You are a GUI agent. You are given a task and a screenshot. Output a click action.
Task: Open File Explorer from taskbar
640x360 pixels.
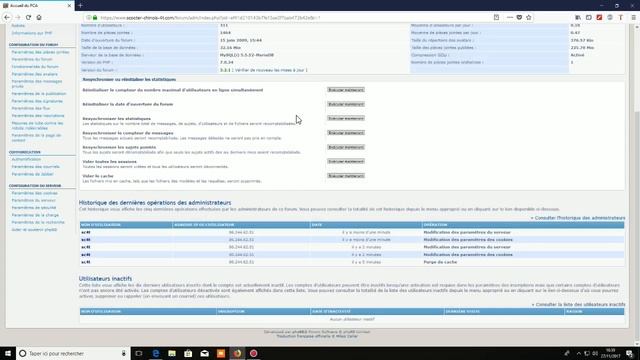click(172, 353)
